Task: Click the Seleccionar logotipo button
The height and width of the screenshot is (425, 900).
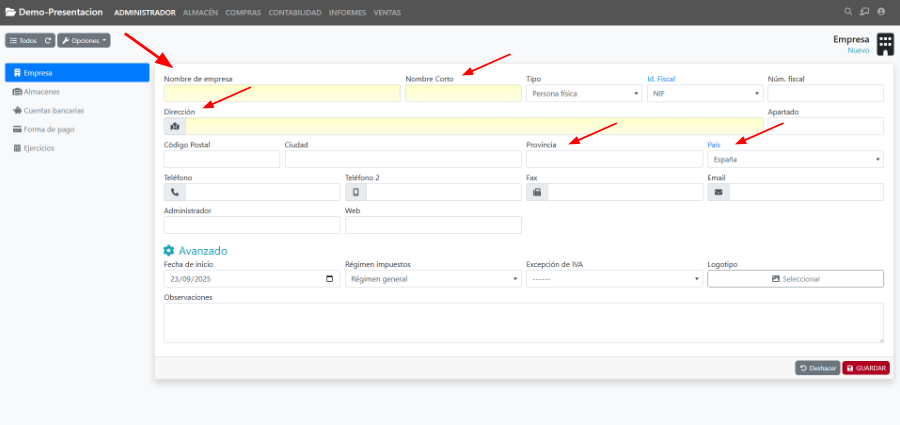Action: click(x=795, y=279)
